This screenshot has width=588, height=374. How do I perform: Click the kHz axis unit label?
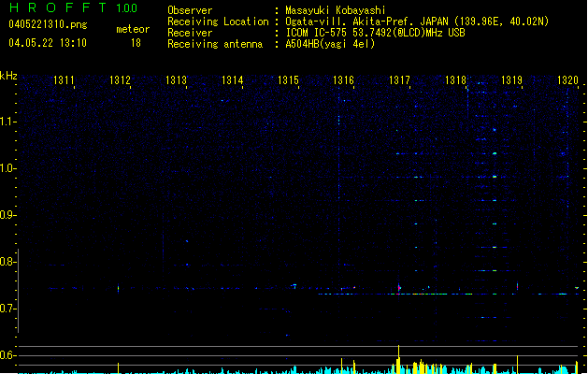point(8,76)
